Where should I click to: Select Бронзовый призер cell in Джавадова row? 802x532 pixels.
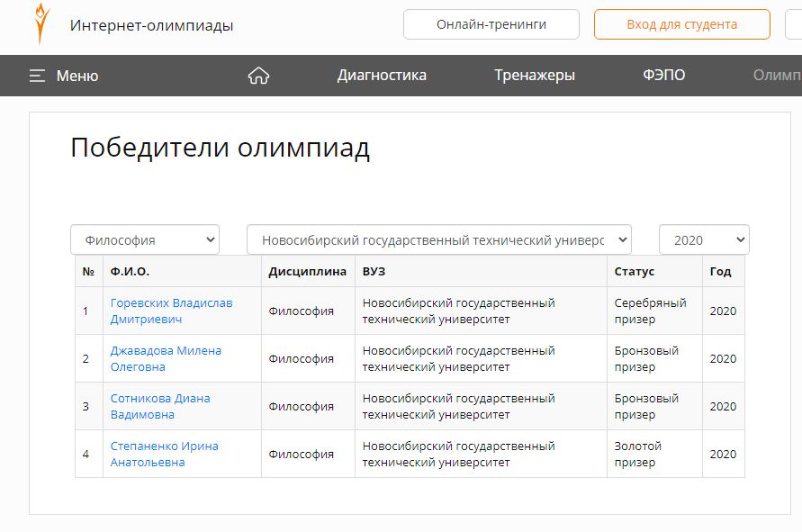654,358
